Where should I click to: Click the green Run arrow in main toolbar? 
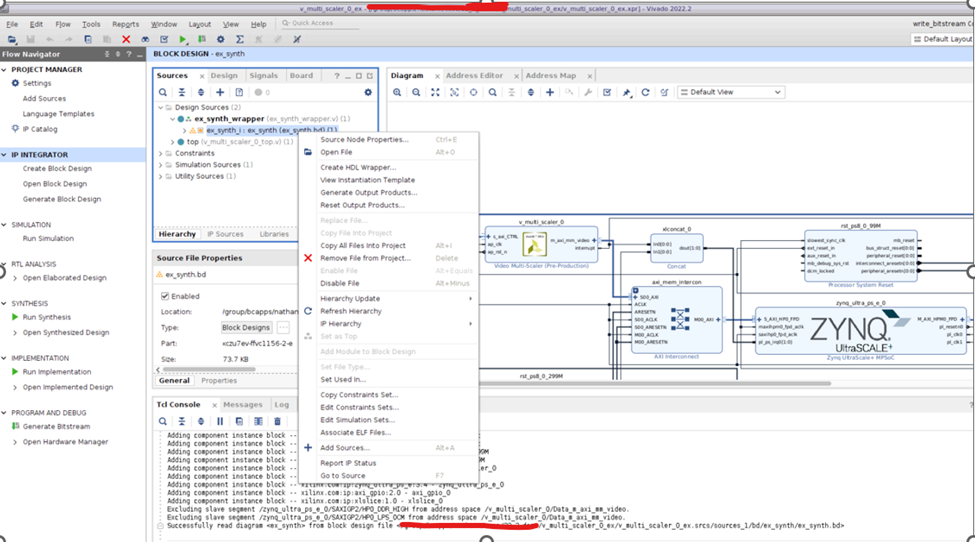pyautogui.click(x=183, y=39)
